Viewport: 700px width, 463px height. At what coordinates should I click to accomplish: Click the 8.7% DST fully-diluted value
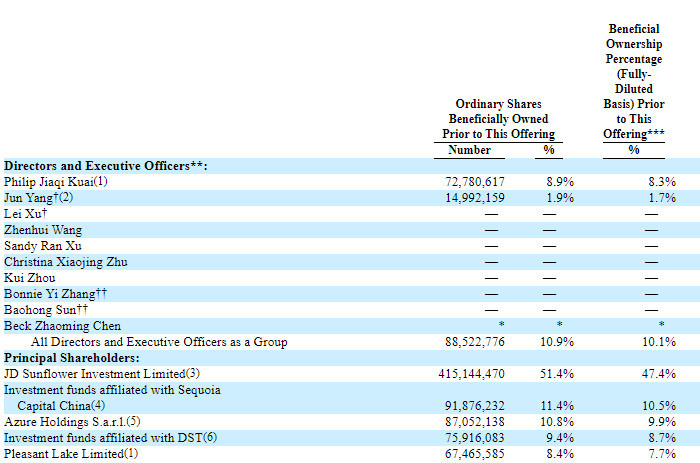[x=662, y=438]
